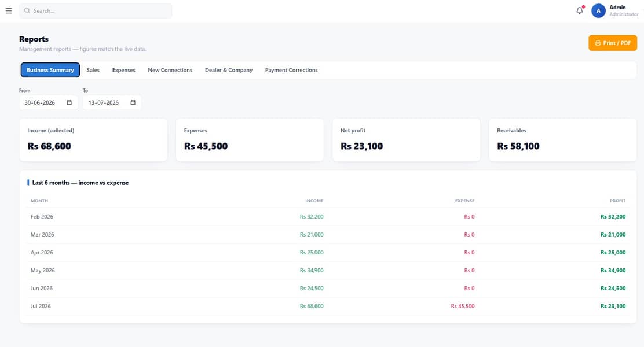
Task: Open the Expenses tab
Action: [123, 70]
